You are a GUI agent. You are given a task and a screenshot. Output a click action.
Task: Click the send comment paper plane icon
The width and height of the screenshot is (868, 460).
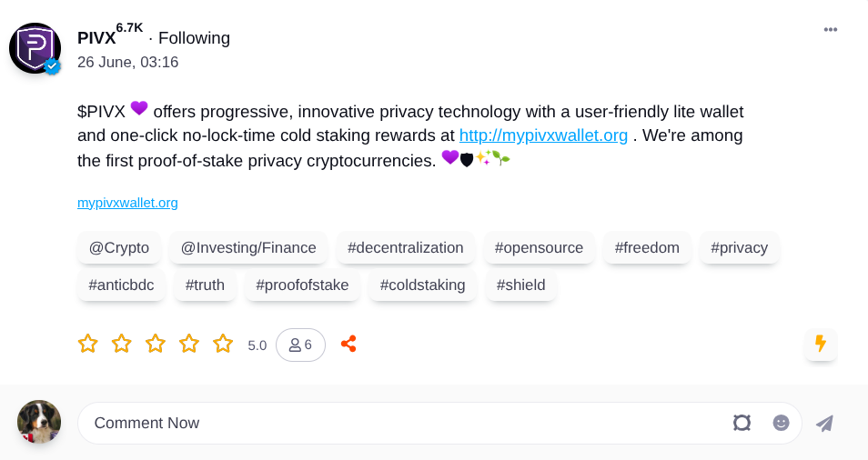pos(824,423)
